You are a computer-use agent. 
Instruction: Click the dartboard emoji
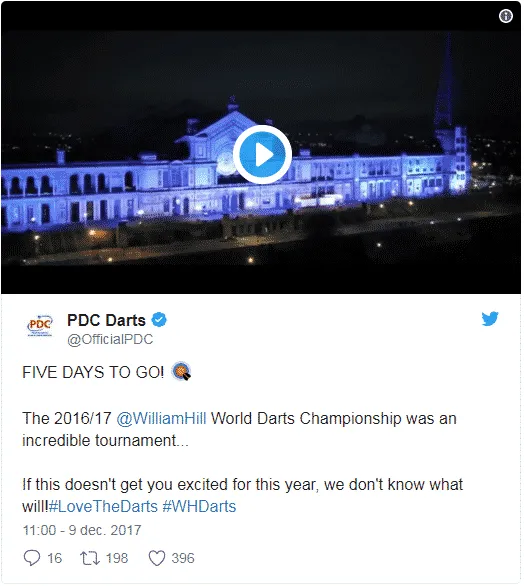pyautogui.click(x=181, y=372)
